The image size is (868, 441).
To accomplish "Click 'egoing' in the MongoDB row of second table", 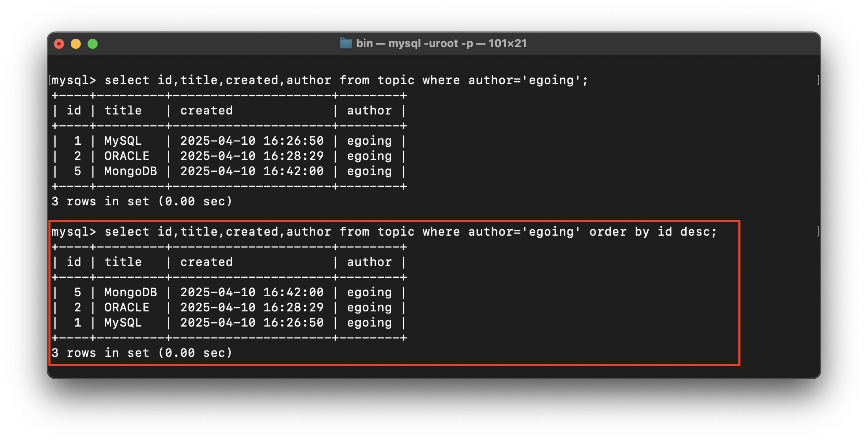I will (370, 293).
